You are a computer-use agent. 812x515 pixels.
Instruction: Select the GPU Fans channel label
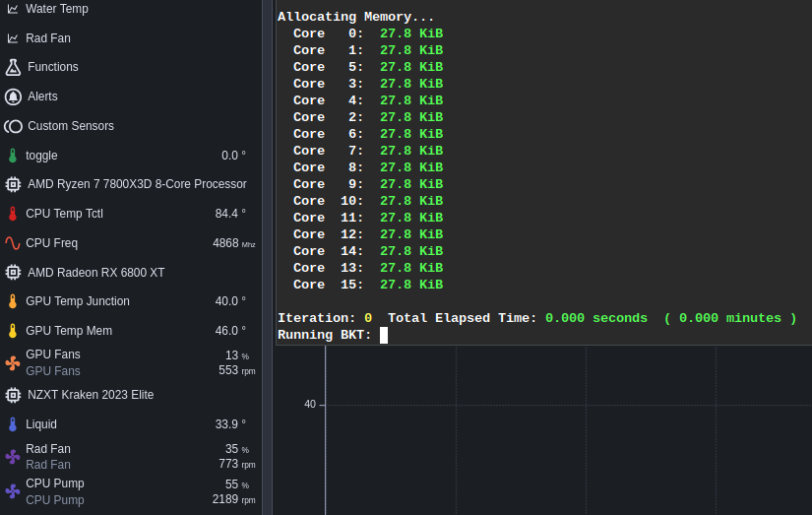(53, 354)
